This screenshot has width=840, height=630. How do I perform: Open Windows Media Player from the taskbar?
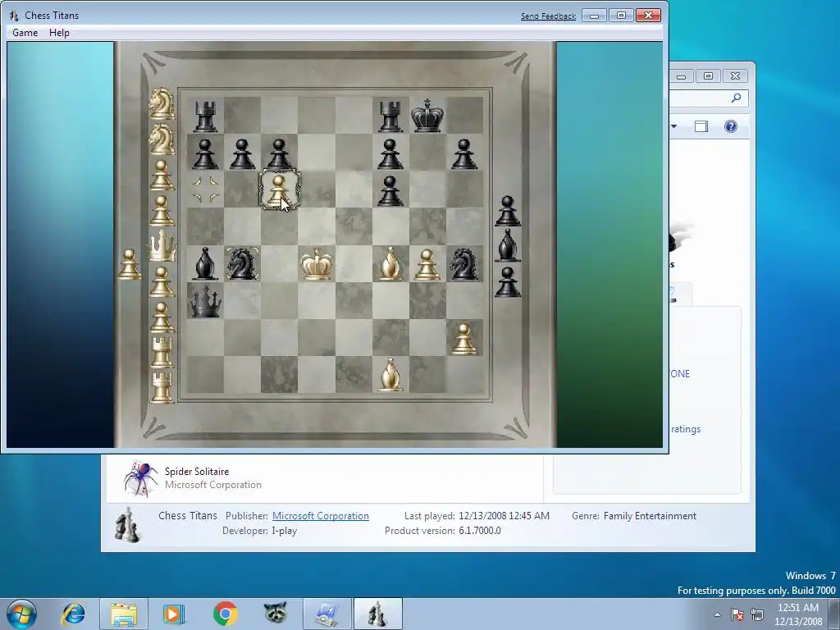(x=174, y=614)
